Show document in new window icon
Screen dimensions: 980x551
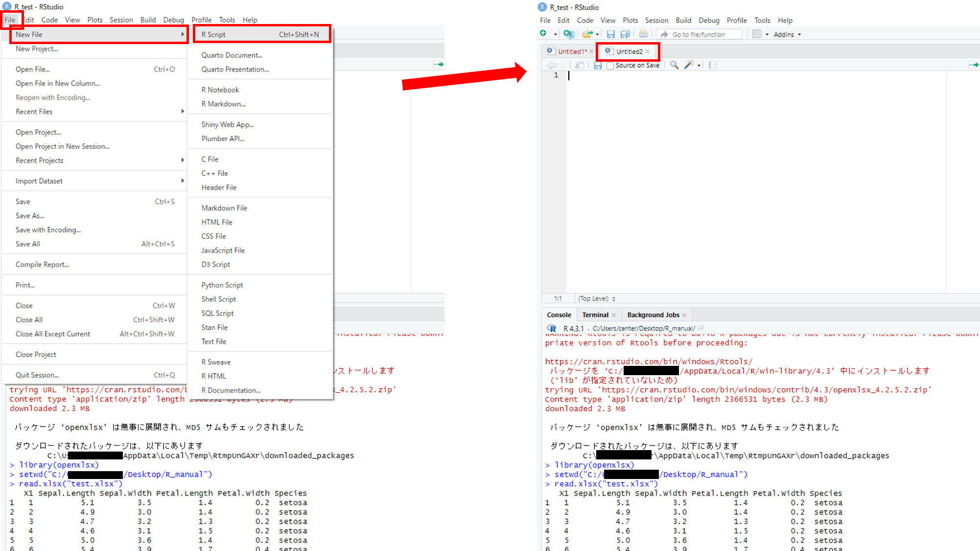(x=580, y=65)
